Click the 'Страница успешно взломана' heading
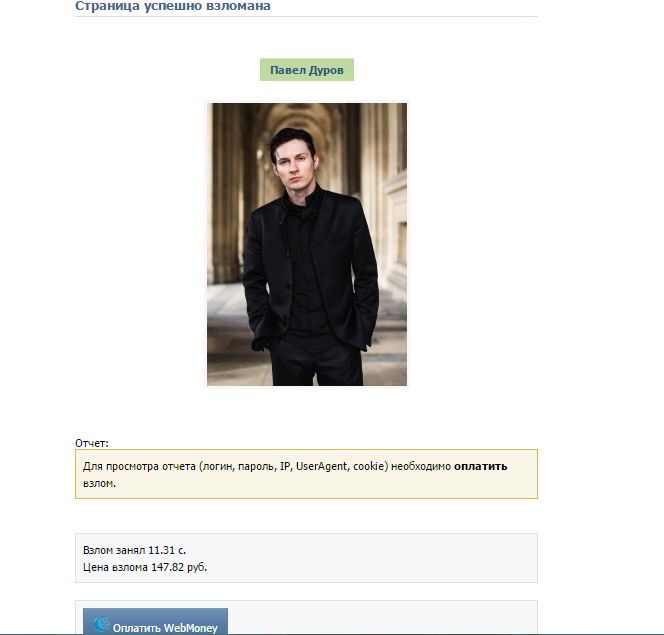 (172, 6)
